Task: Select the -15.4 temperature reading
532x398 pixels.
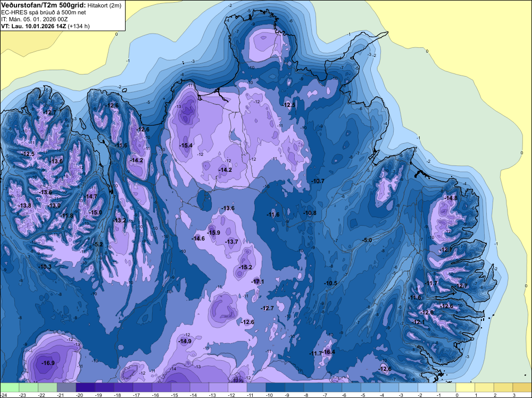Action: 186,145
